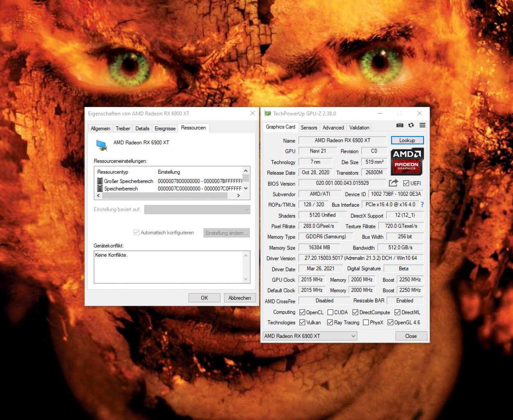Screen dimensions: 513x420
Task: Click the resource list scroll up arrow
Action: pos(246,171)
